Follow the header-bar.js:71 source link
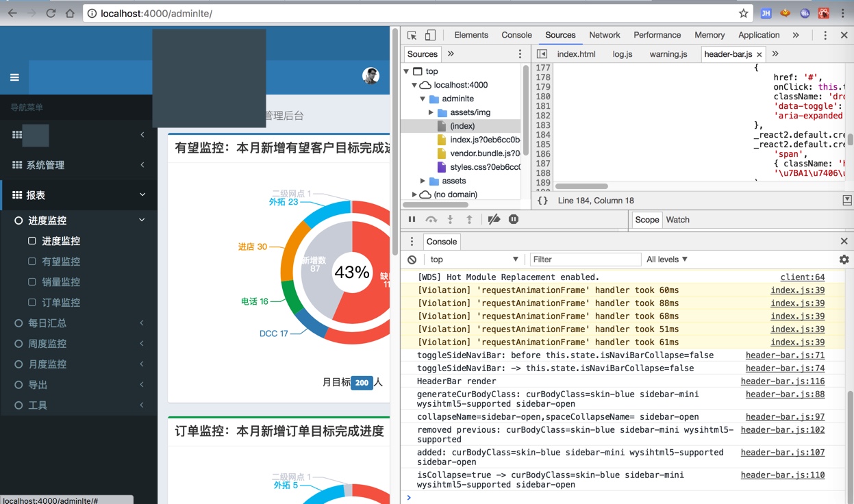Viewport: 854px width, 504px height. click(785, 355)
